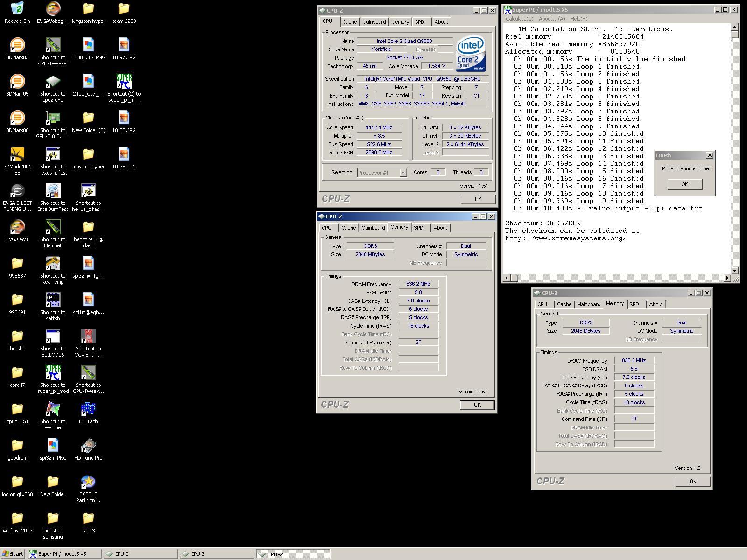Select SPD tab in bottom-right CPU-Z window

[634, 304]
